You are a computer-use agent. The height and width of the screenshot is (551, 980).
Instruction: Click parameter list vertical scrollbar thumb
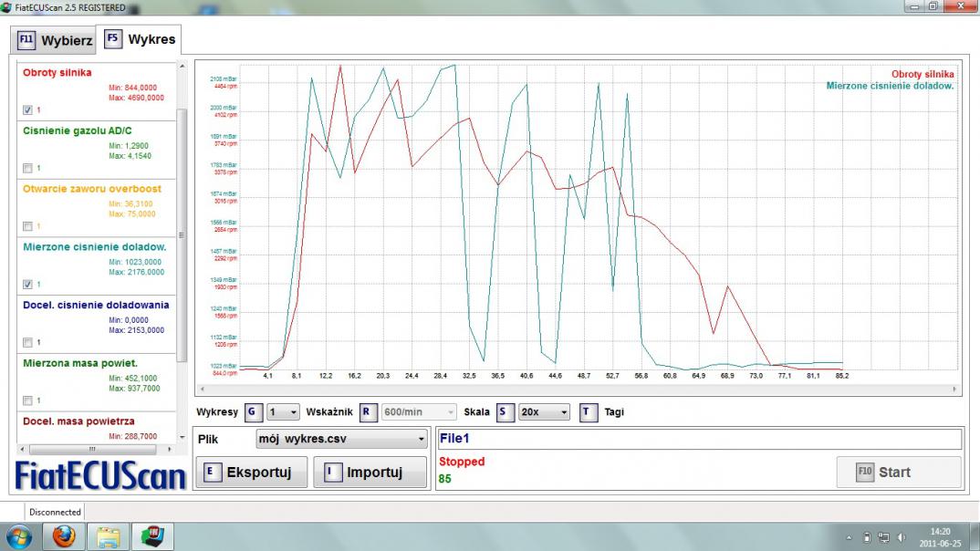point(182,235)
